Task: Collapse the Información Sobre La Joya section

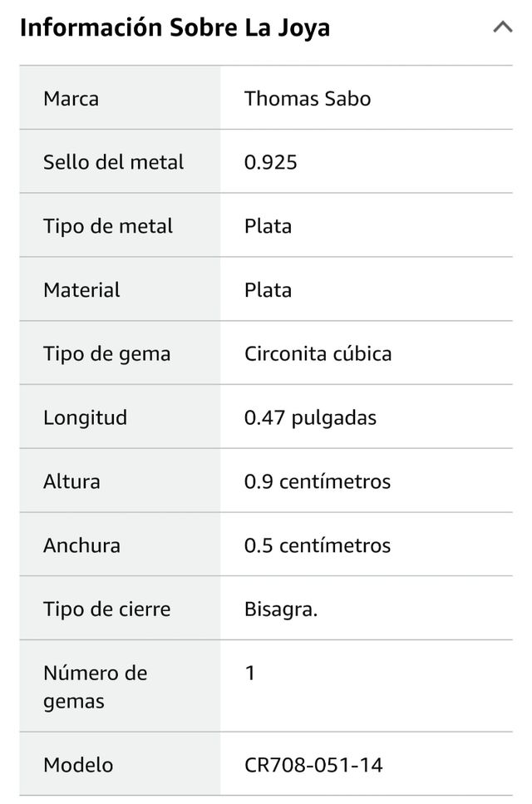Action: click(502, 27)
